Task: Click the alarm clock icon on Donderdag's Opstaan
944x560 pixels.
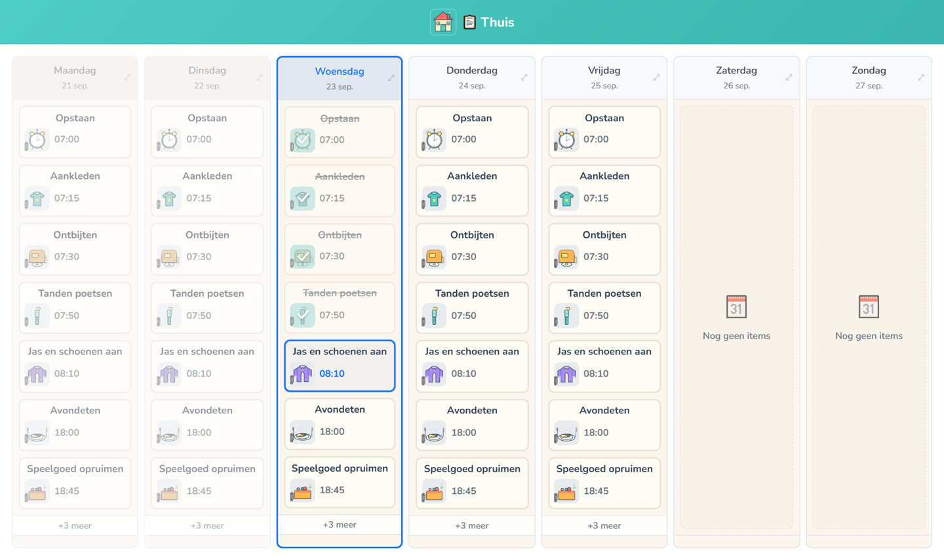Action: (x=434, y=140)
